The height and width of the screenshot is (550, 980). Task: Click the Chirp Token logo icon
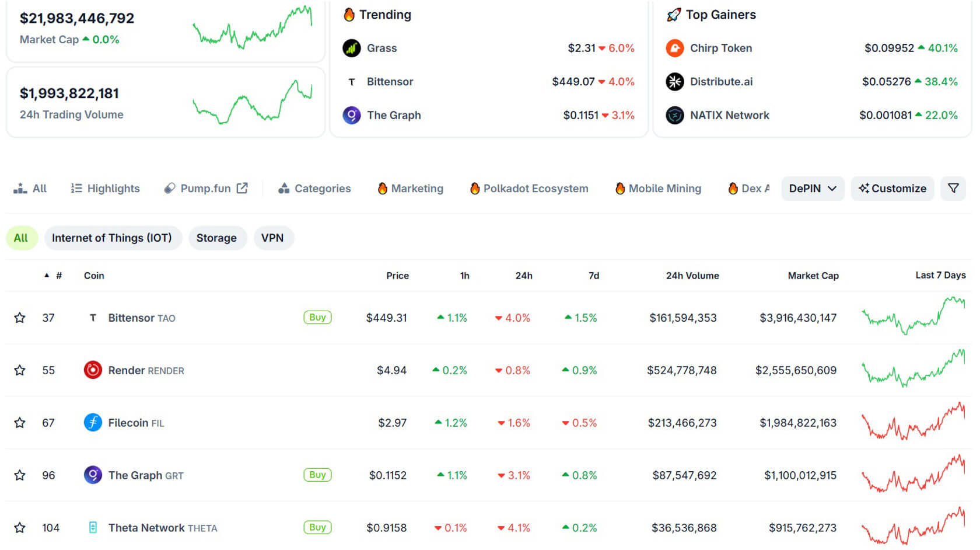click(x=675, y=48)
